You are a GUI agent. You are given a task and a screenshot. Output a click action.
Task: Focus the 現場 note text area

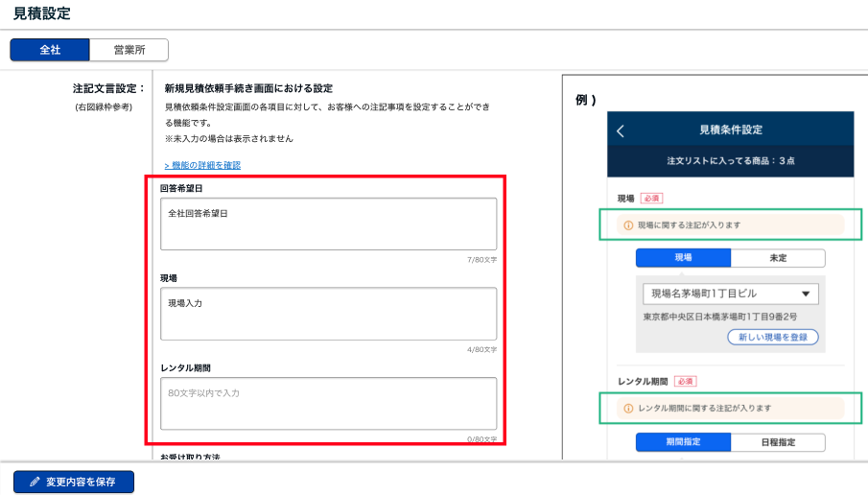point(328,313)
